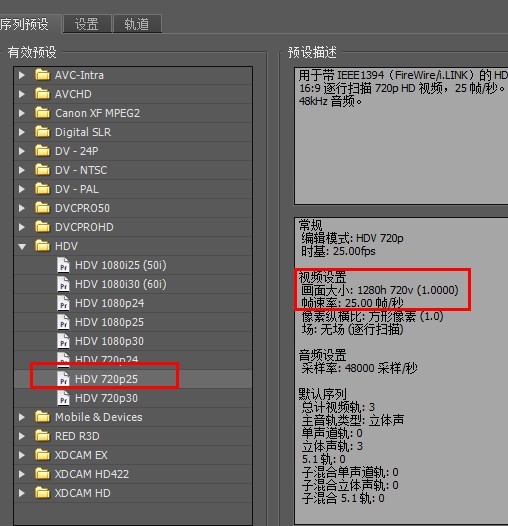Expand the Mobile & Devices folder
508x526 pixels.
(22, 417)
